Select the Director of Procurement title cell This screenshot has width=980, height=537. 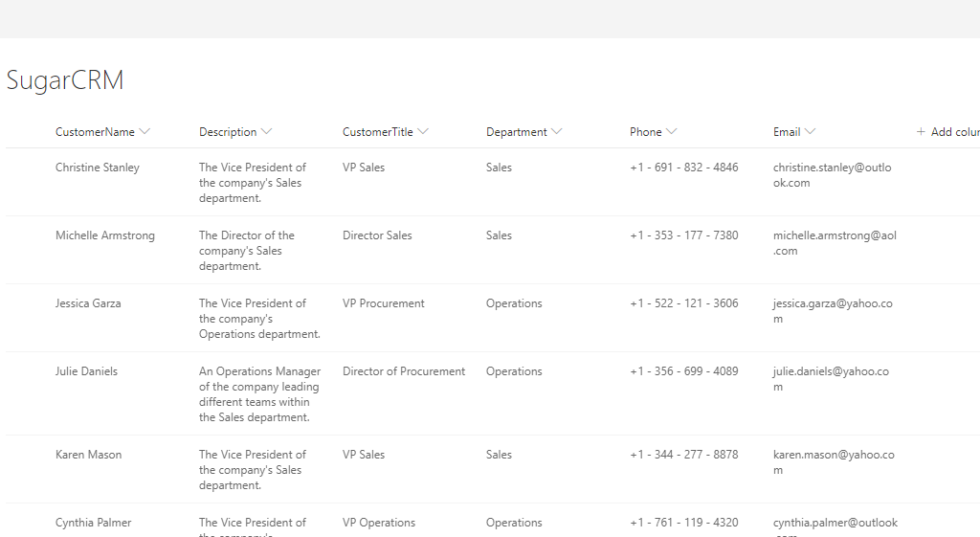[404, 371]
